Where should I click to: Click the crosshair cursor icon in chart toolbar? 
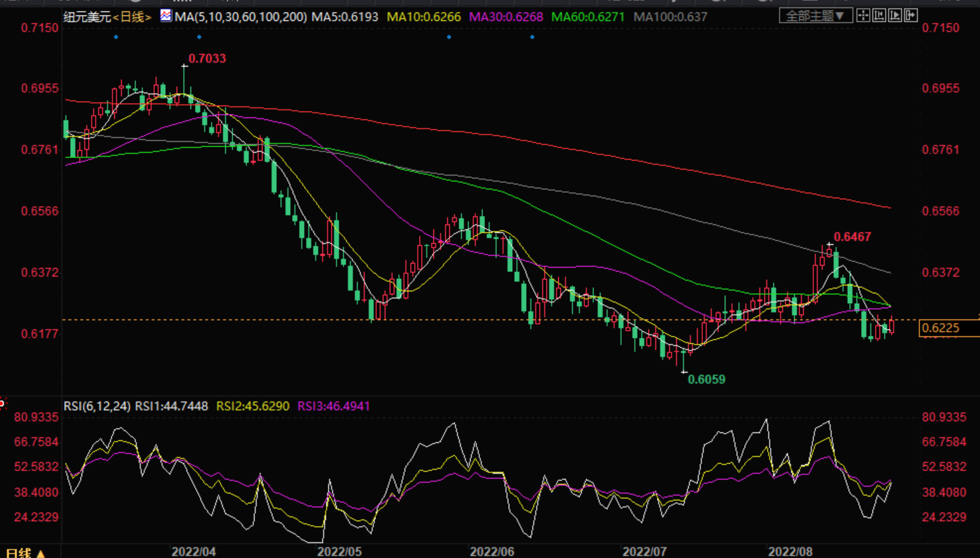tap(863, 16)
